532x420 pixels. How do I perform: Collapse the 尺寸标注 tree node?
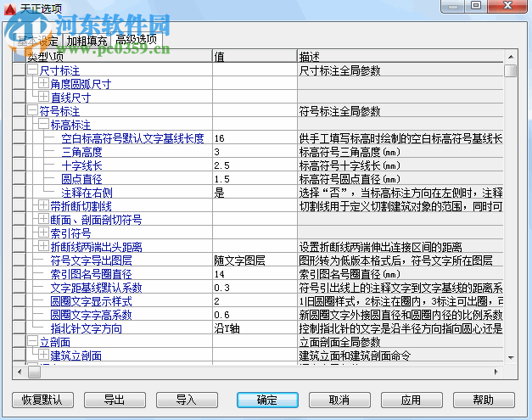[32, 70]
